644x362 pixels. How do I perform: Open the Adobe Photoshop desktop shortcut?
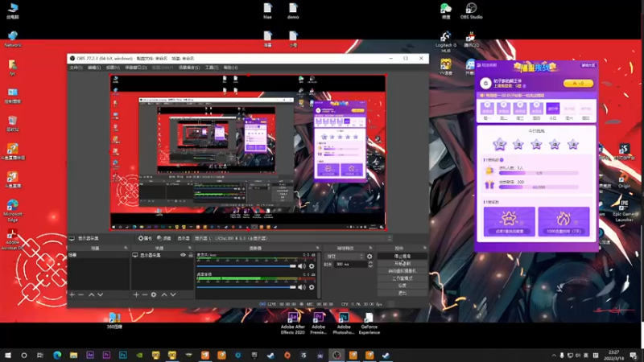coord(344,323)
